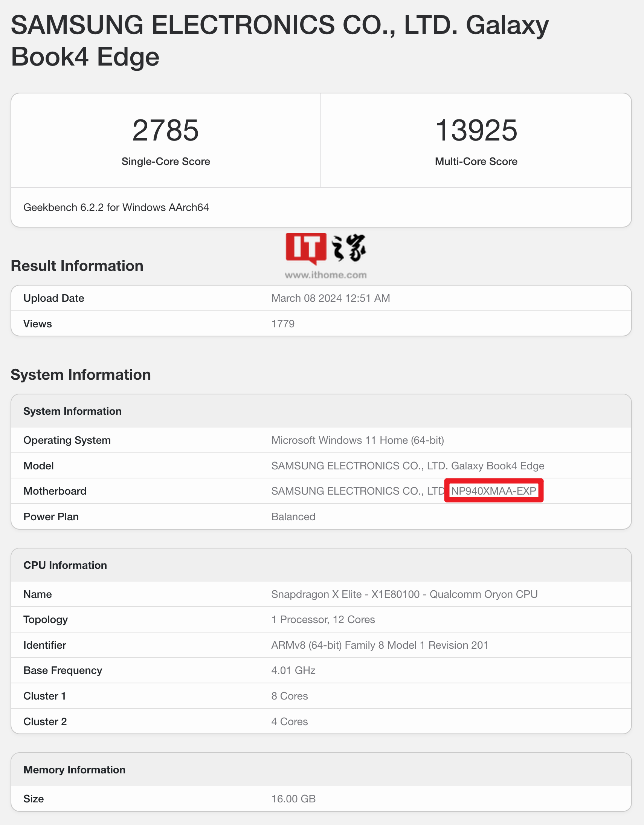Select 'Snapdragon X Elite - X1E80100' CPU name
The height and width of the screenshot is (825, 644).
(x=345, y=594)
